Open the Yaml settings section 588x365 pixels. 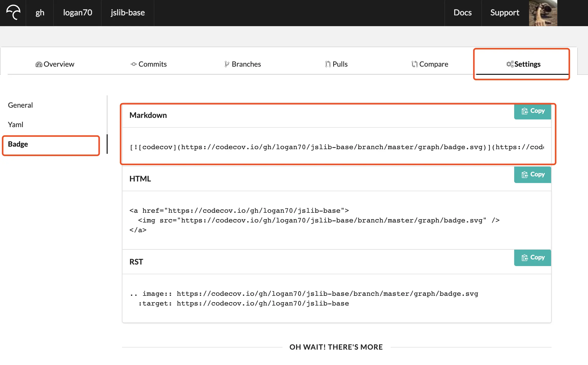tap(16, 125)
